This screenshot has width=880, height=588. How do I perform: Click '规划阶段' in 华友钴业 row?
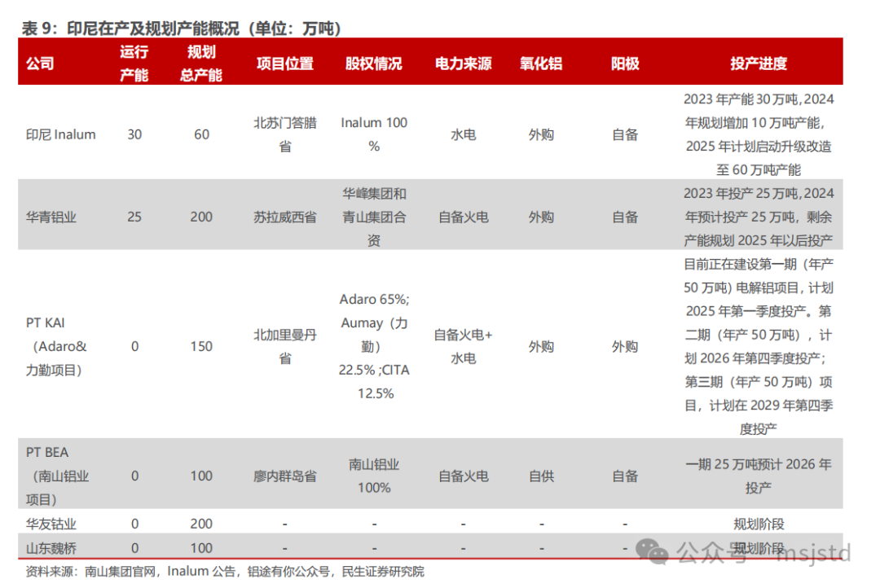tap(759, 524)
